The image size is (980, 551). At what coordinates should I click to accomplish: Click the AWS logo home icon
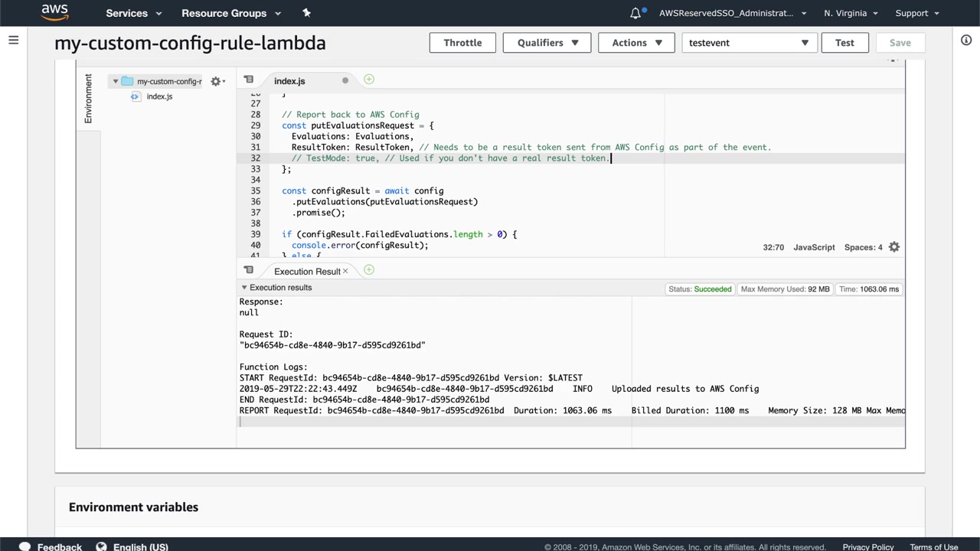[54, 13]
